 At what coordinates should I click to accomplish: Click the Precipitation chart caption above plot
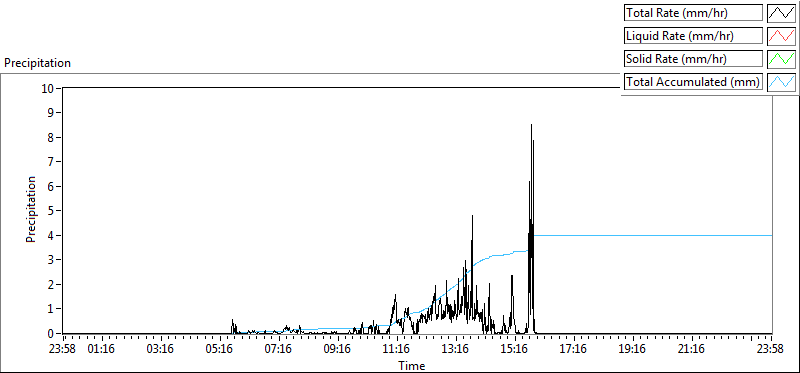[x=37, y=63]
